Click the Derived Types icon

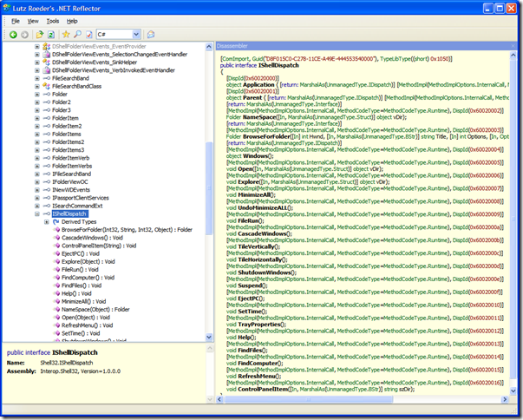(56, 222)
